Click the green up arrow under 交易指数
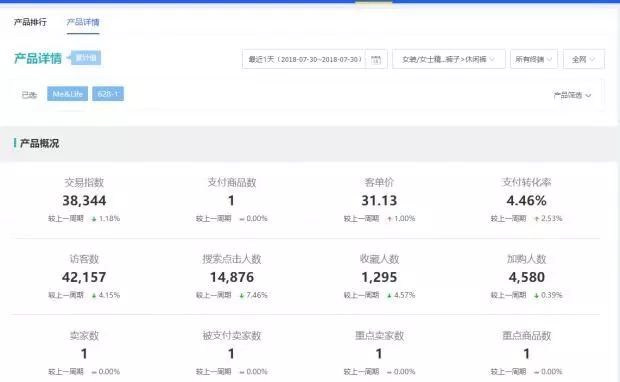The height and width of the screenshot is (382, 620). 94,219
